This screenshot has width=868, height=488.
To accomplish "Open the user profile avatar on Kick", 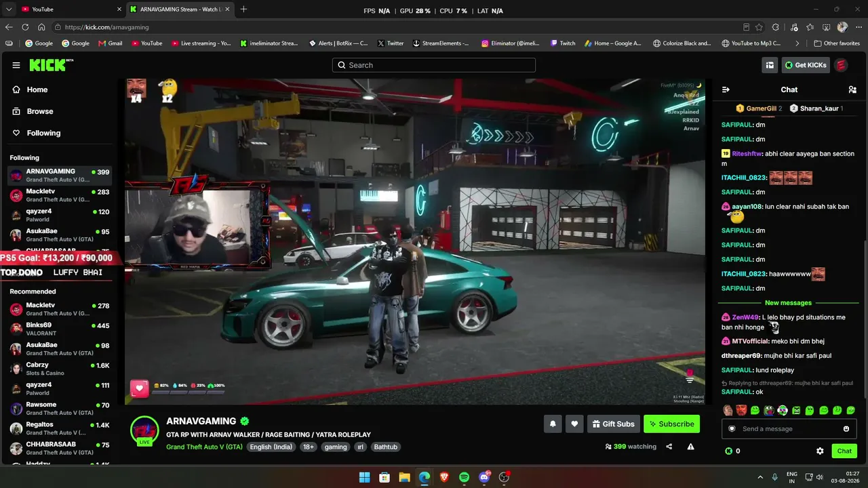I will (x=841, y=65).
